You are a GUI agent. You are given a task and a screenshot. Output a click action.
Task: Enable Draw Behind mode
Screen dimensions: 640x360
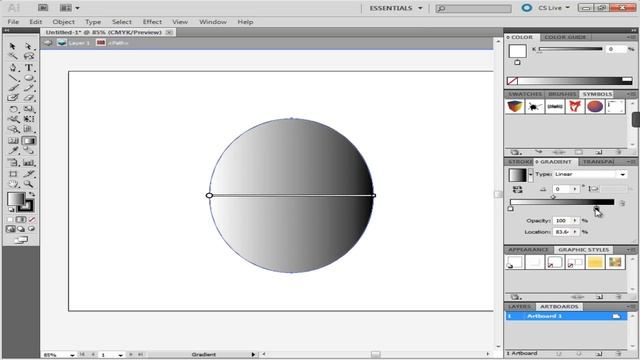[21, 229]
